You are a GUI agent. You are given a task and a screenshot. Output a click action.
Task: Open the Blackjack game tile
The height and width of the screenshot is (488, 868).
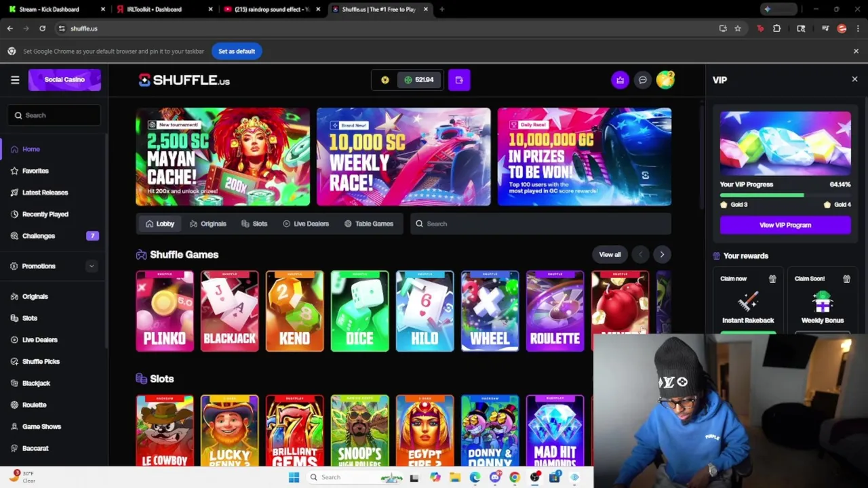tap(230, 311)
